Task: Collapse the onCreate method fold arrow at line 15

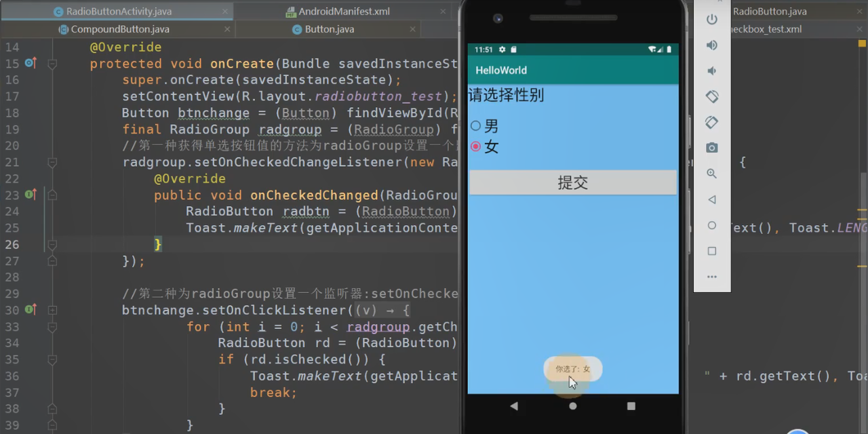Action: pos(52,63)
